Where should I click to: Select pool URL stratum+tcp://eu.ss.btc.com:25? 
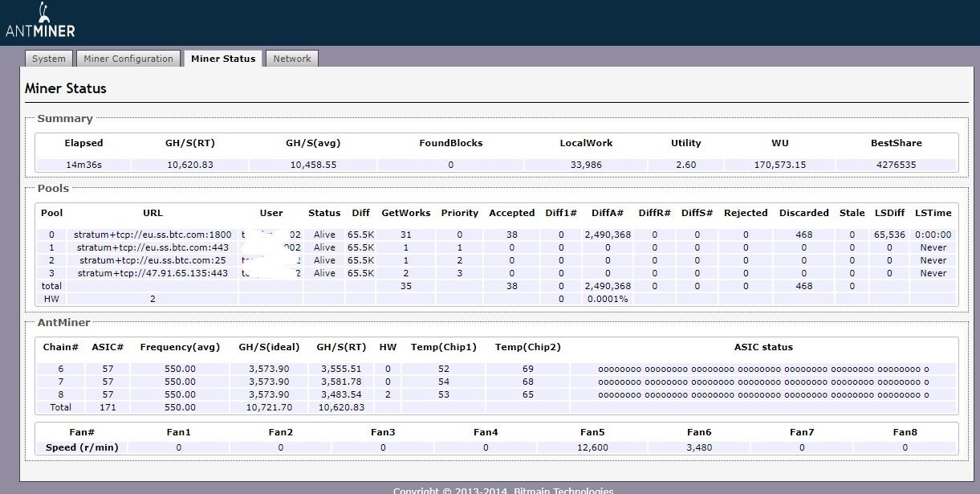pos(152,260)
